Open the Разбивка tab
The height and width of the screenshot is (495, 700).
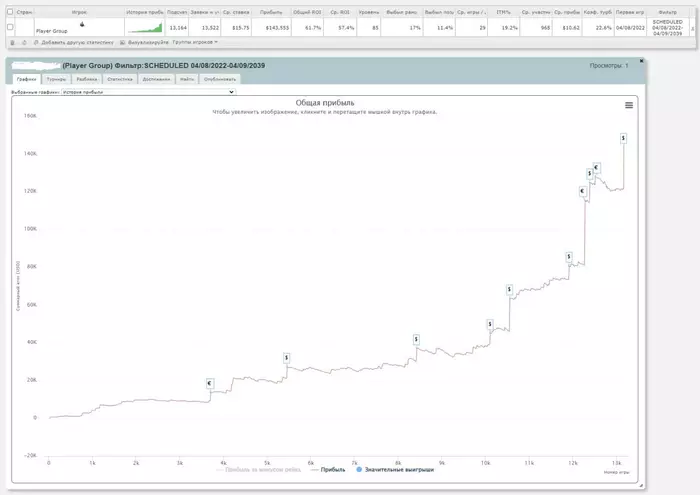pyautogui.click(x=87, y=79)
